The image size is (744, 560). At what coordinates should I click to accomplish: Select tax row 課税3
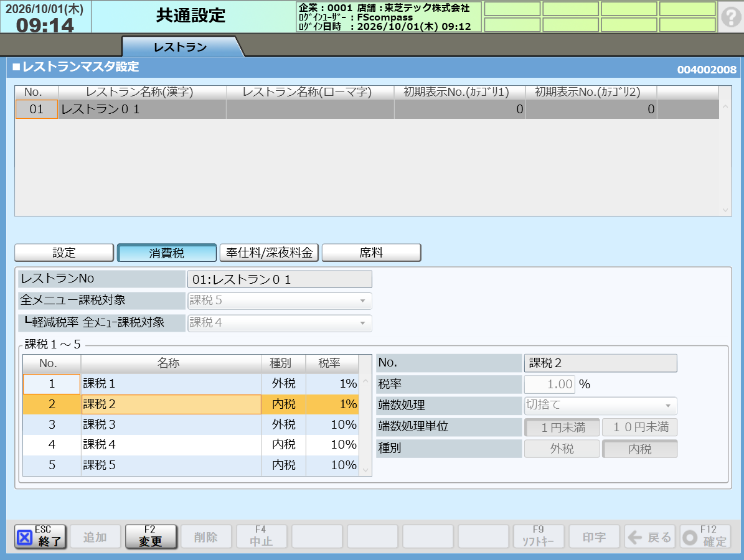click(191, 424)
